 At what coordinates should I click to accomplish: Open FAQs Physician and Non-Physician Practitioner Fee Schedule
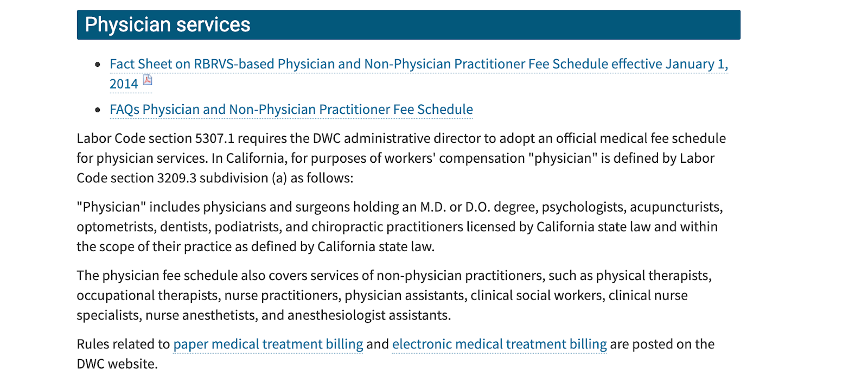tap(291, 110)
